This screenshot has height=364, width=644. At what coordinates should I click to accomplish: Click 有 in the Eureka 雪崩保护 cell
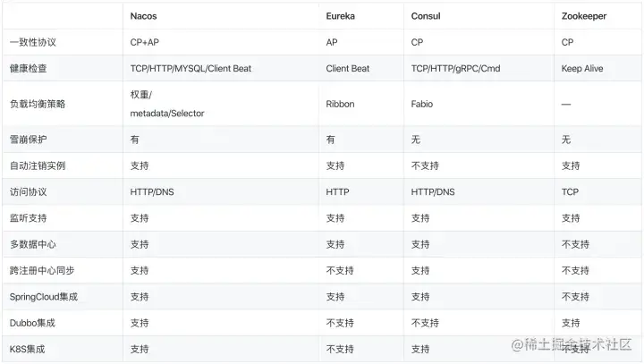[331, 140]
